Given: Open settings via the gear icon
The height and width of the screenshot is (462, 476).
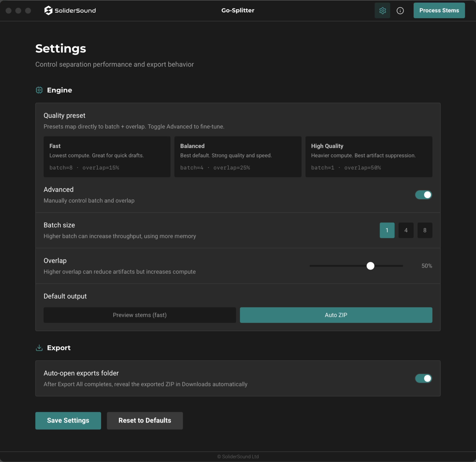Looking at the screenshot, I should 382,10.
